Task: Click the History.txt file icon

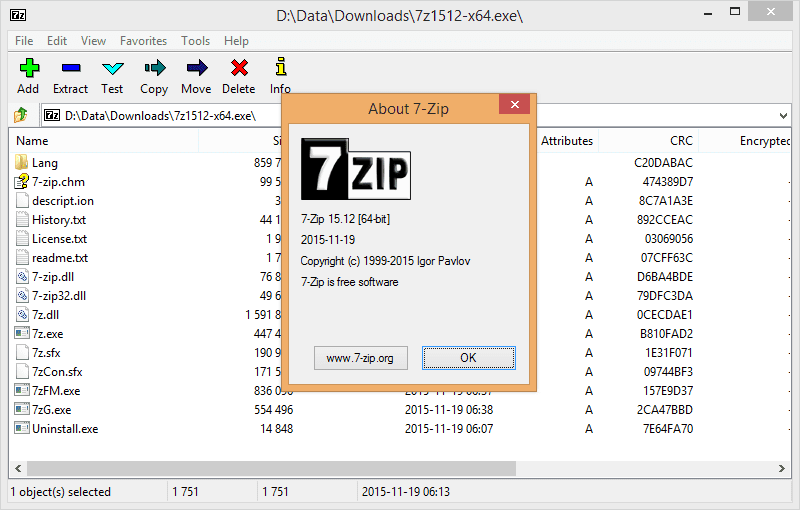Action: tap(22, 220)
